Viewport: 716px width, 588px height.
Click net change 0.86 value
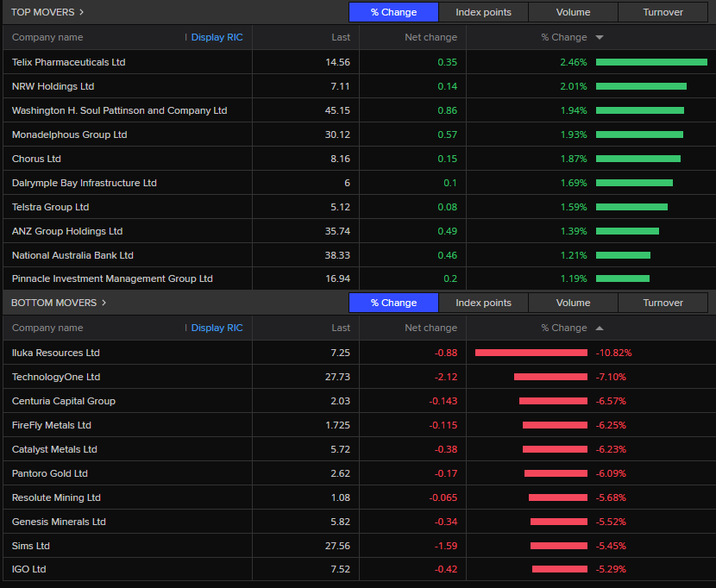tap(447, 110)
